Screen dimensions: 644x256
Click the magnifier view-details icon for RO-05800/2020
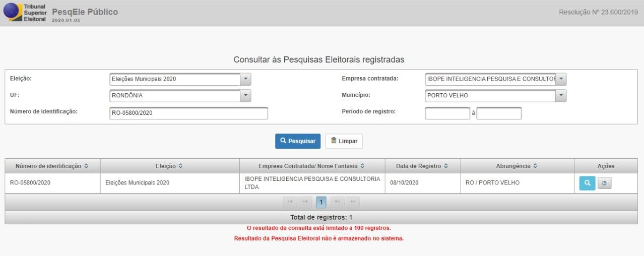pyautogui.click(x=587, y=183)
